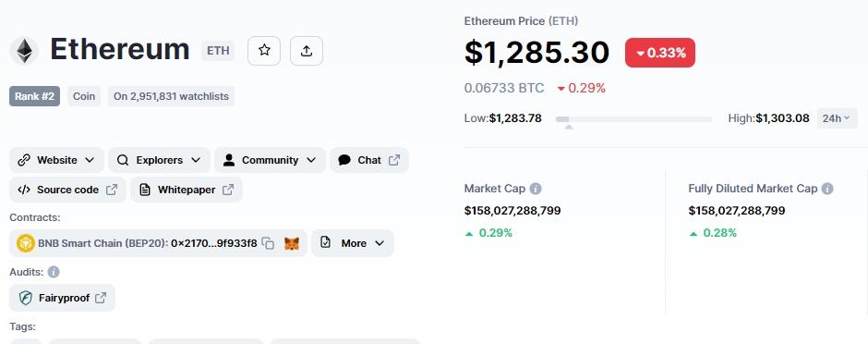
Task: Show More contracts list
Action: pyautogui.click(x=353, y=243)
